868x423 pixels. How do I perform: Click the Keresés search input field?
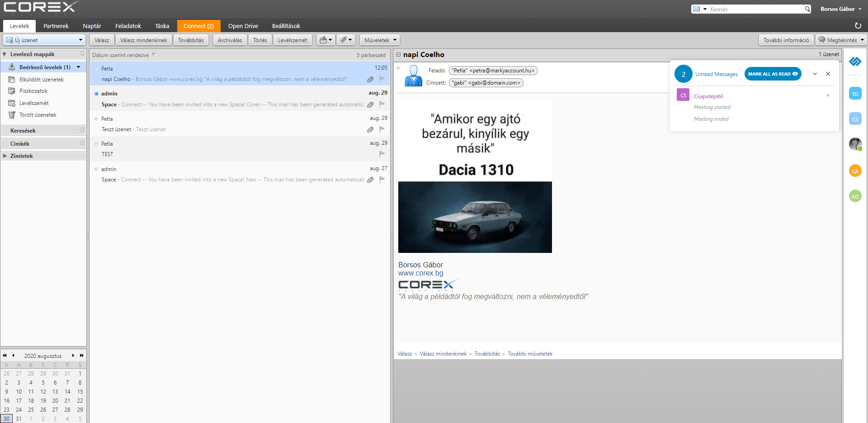click(756, 9)
